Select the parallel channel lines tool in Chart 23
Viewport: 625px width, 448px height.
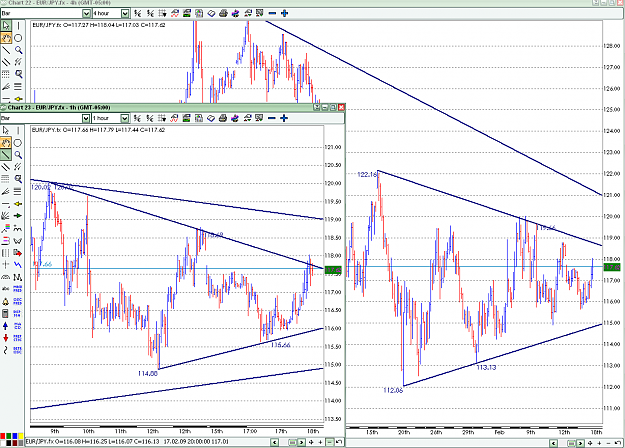point(6,167)
